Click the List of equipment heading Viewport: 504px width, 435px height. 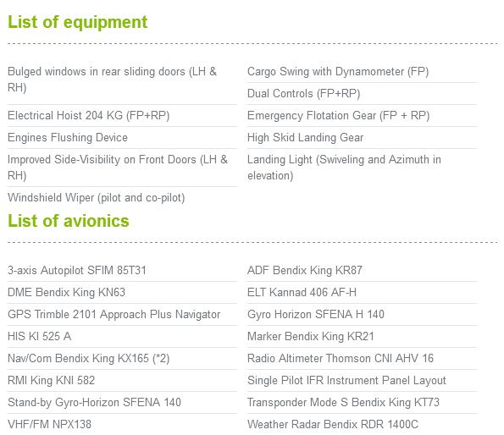coord(77,23)
